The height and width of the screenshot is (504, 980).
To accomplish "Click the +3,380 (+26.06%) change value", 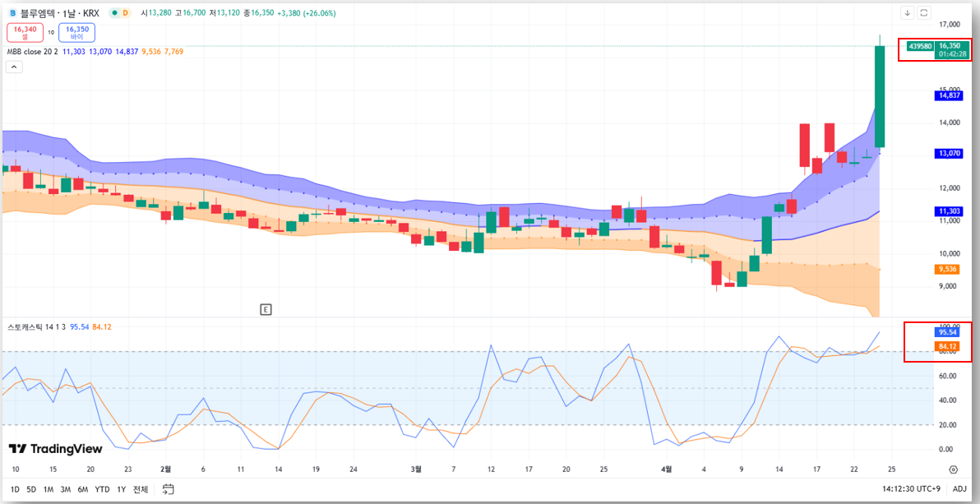I will pyautogui.click(x=306, y=13).
